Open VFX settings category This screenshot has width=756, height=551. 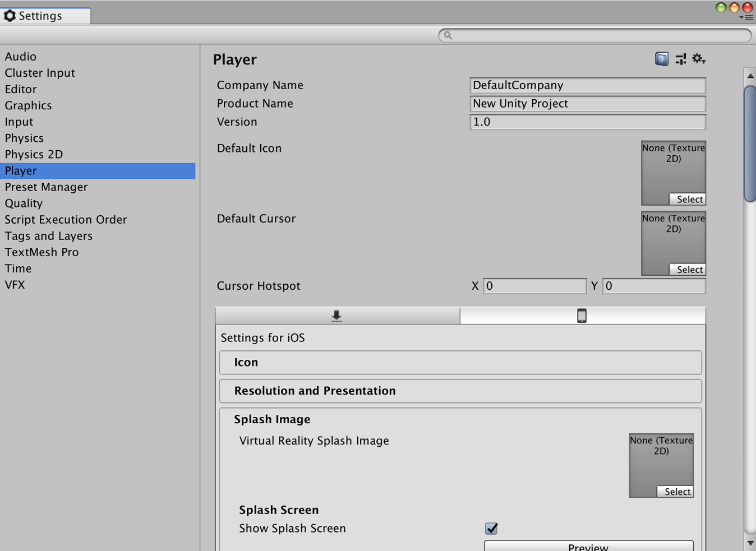pos(98,285)
